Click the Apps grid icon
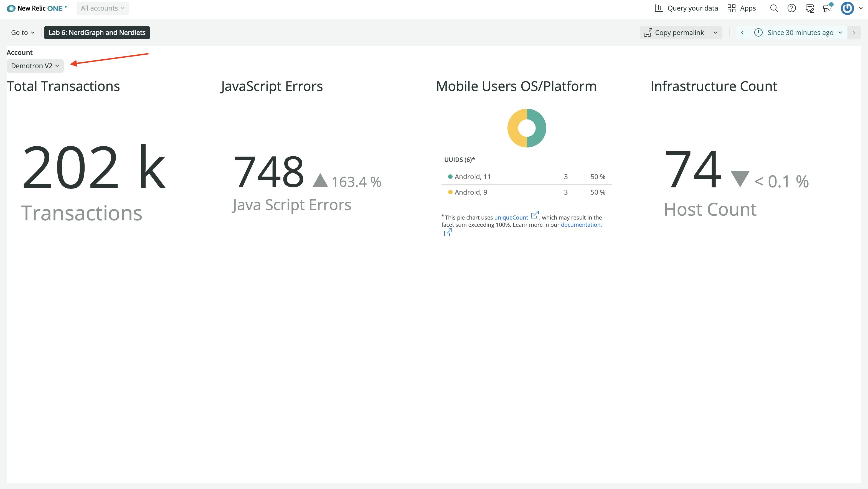868x489 pixels. (x=731, y=8)
